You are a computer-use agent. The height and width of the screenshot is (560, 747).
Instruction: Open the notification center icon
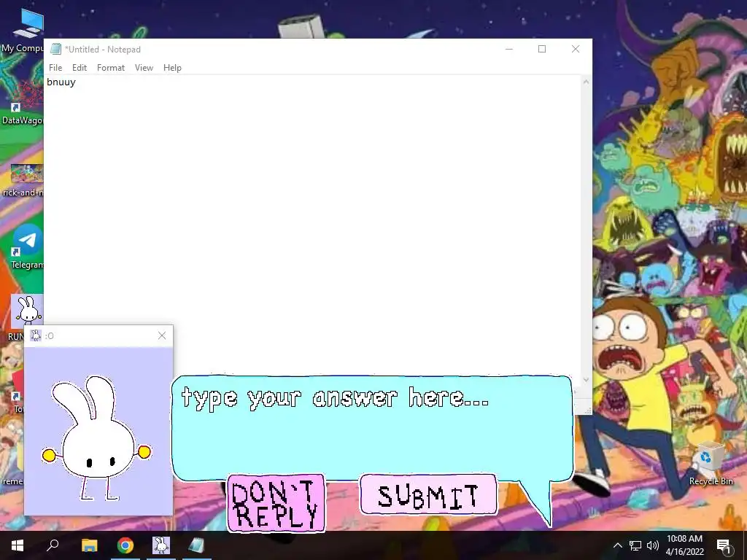pyautogui.click(x=724, y=545)
